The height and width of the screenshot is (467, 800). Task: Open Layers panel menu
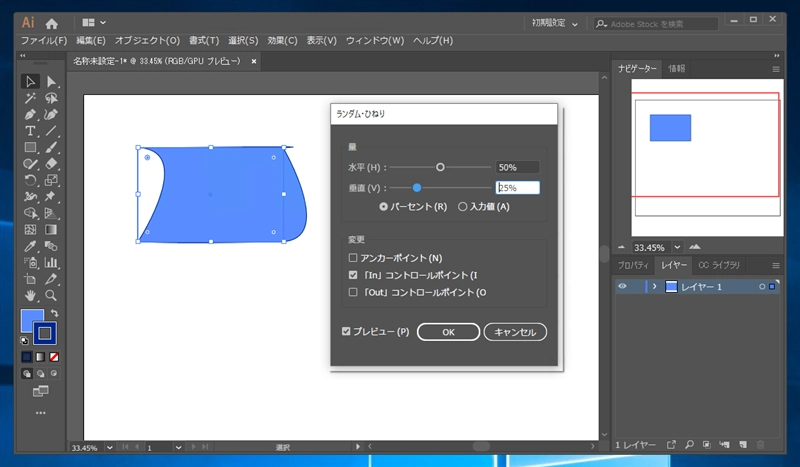click(776, 265)
